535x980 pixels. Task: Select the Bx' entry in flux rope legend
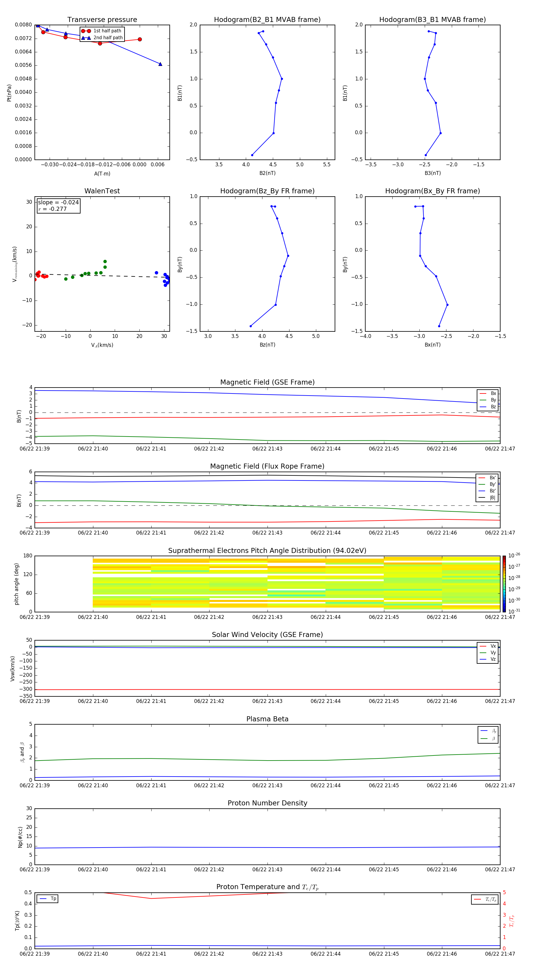[x=487, y=478]
